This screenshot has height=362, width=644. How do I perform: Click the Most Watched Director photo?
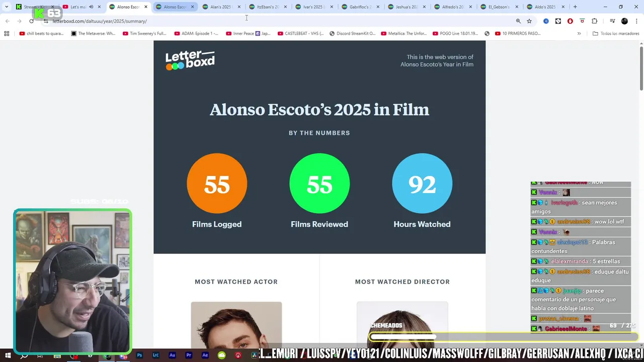(x=403, y=325)
